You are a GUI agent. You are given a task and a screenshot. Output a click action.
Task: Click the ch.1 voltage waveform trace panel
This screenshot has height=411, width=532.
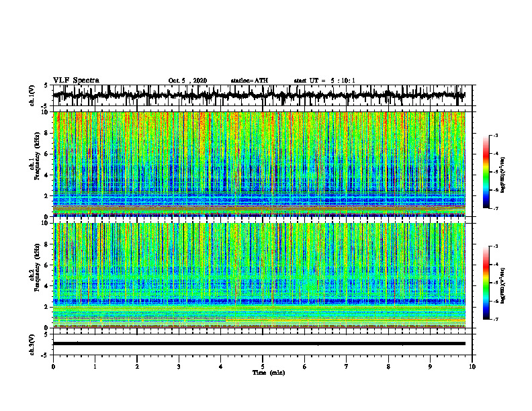coord(263,95)
